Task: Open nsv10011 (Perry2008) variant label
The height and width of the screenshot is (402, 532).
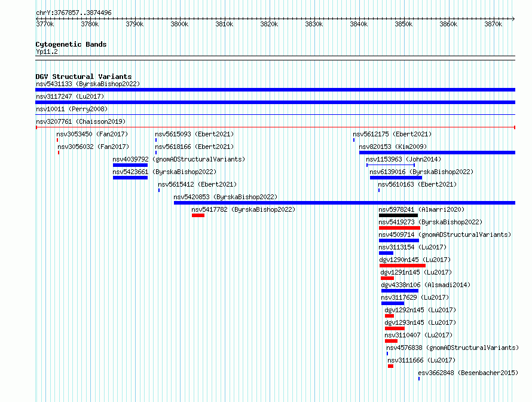Action: (x=72, y=109)
